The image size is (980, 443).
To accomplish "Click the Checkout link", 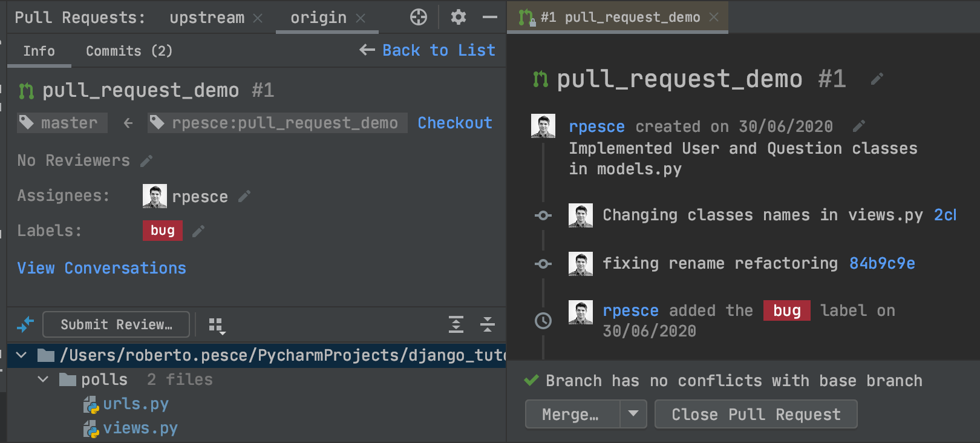I will tap(455, 123).
